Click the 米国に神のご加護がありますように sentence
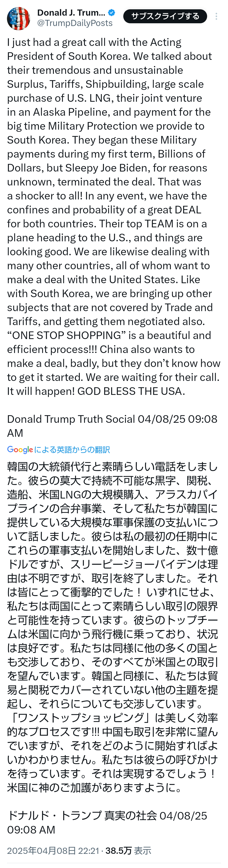The image size is (228, 868). (x=95, y=787)
